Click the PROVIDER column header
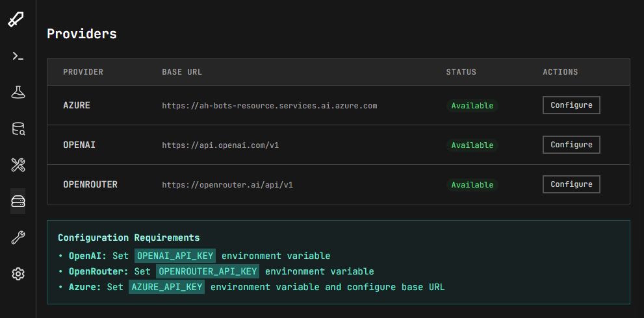The image size is (644, 318). pos(83,72)
